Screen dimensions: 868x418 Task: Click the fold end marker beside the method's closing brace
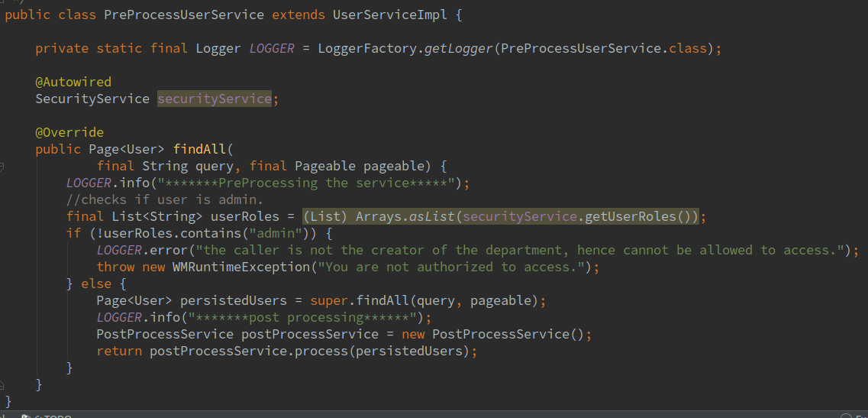[x=2, y=384]
